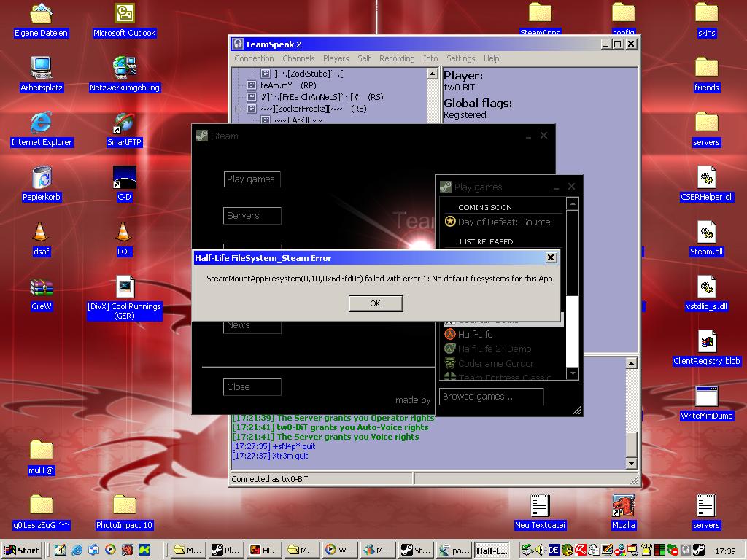The height and width of the screenshot is (560, 747).
Task: Click the DE language indicator in tray
Action: (554, 550)
